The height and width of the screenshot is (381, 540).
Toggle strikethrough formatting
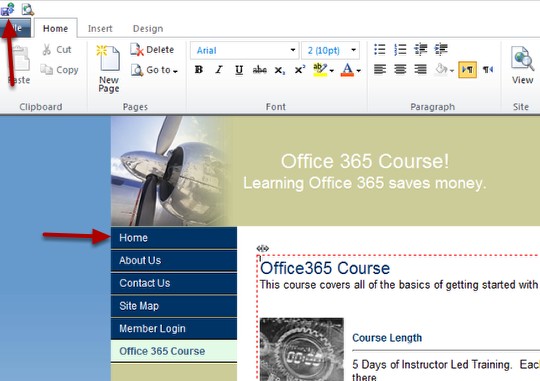point(259,70)
